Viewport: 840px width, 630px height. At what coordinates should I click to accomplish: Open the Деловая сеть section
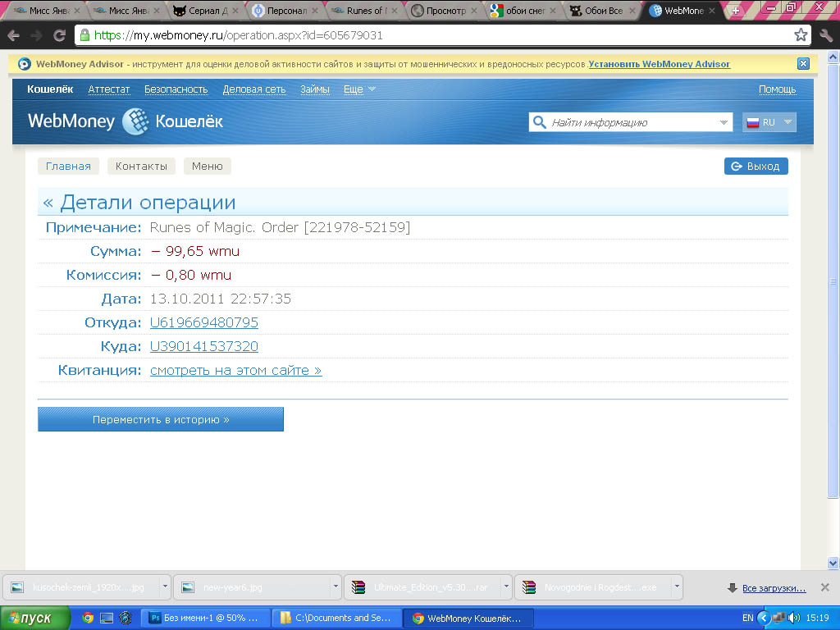(254, 89)
